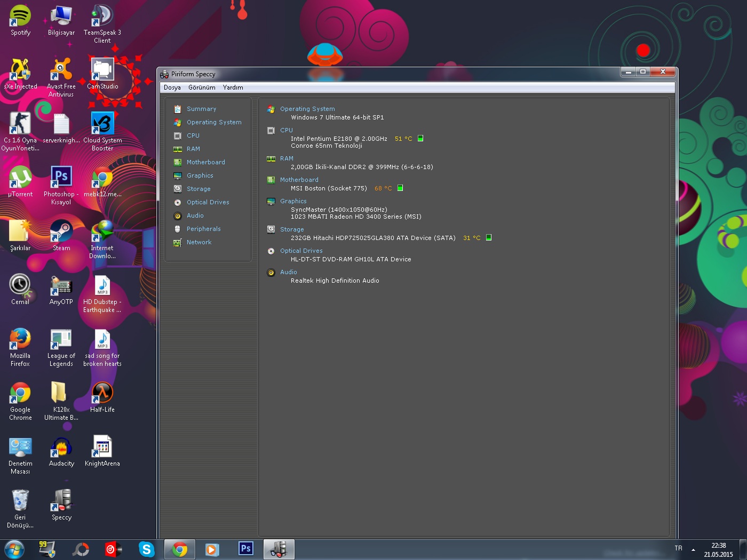
Task: Select the Audacity desktop shortcut
Action: point(61,451)
